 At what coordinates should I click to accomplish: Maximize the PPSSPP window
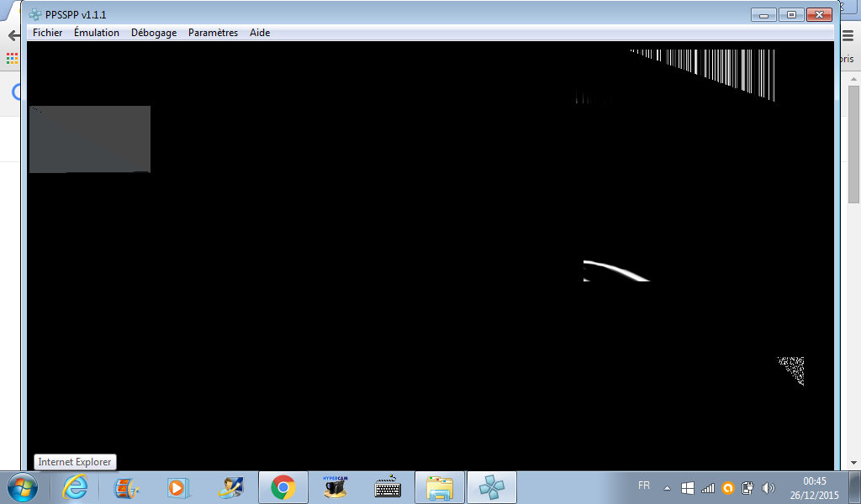point(790,14)
